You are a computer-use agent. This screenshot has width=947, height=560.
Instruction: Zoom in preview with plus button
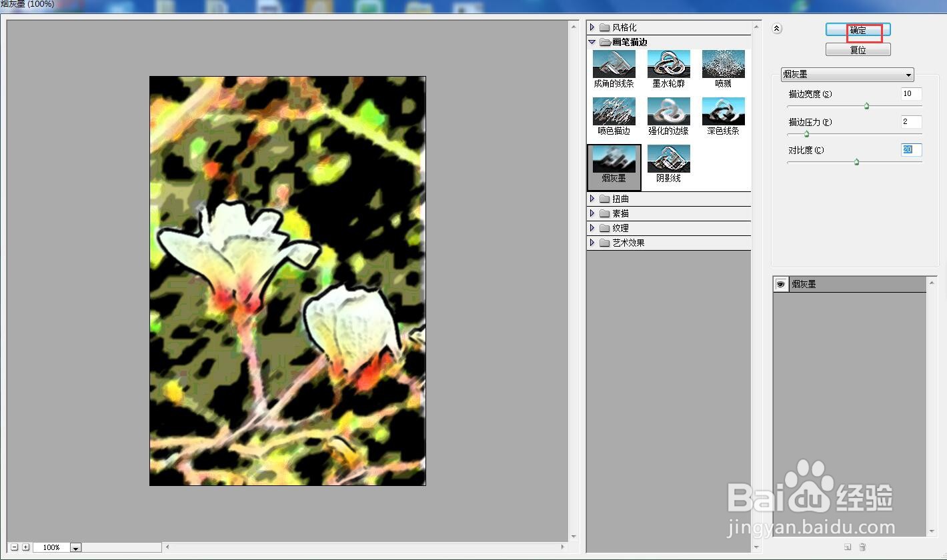[25, 547]
